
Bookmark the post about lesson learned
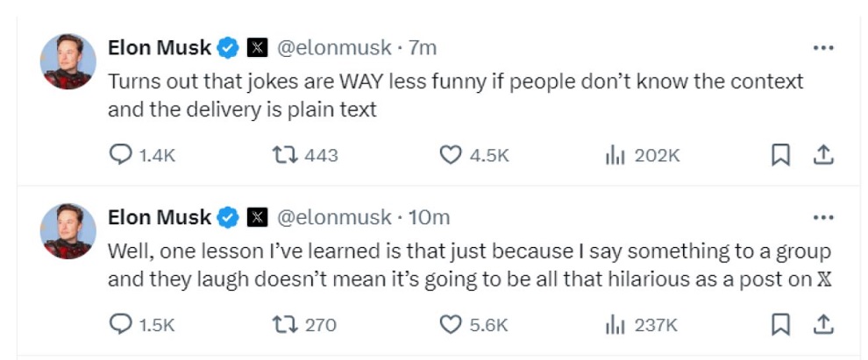(779, 324)
